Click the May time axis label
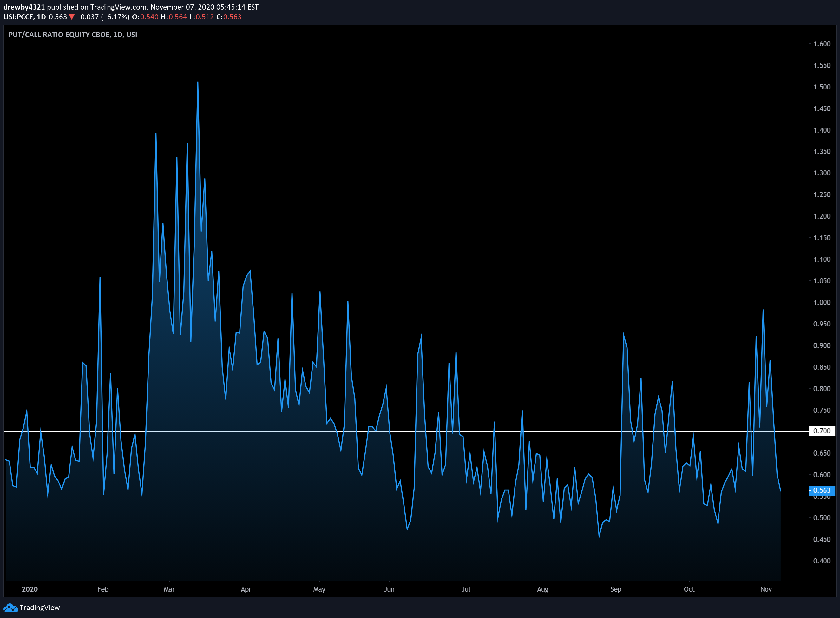 pyautogui.click(x=319, y=589)
